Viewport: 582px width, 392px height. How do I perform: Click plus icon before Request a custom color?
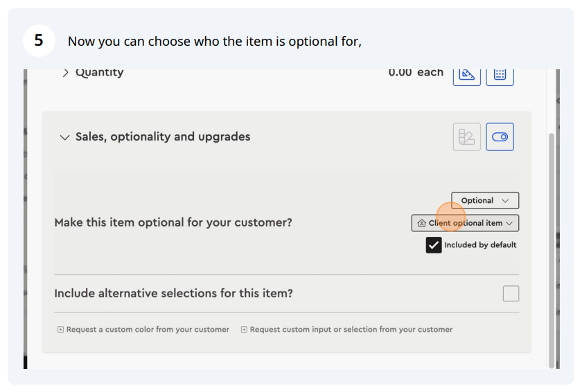pos(60,330)
